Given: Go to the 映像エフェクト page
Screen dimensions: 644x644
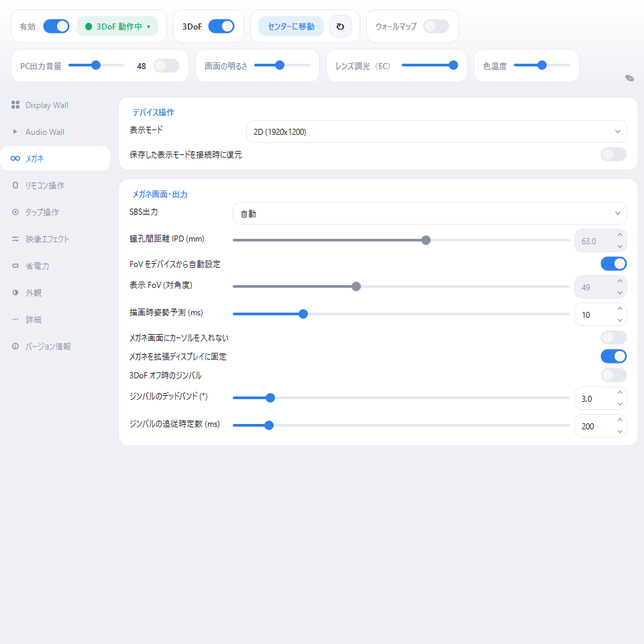Looking at the screenshot, I should 55,239.
